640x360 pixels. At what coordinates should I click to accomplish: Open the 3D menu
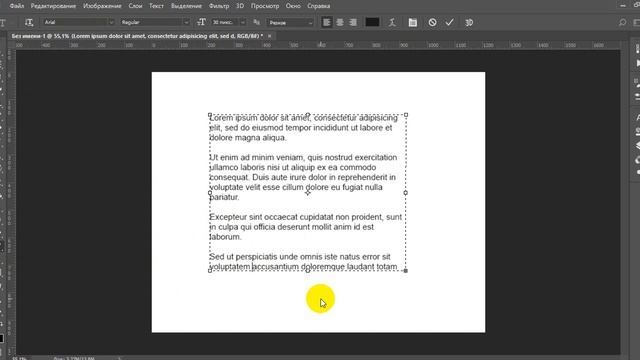pyautogui.click(x=240, y=6)
